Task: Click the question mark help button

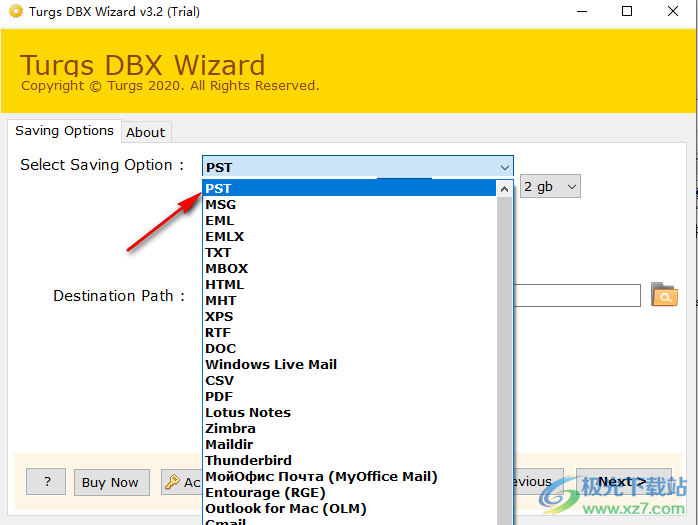Action: click(x=46, y=481)
